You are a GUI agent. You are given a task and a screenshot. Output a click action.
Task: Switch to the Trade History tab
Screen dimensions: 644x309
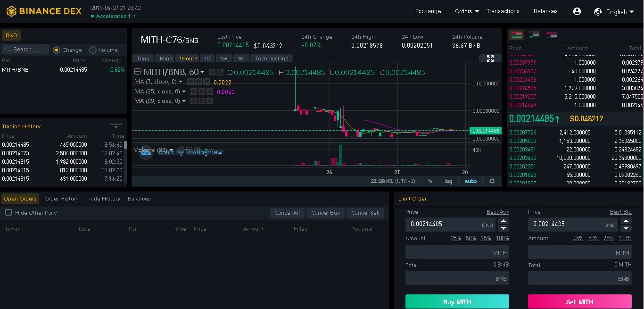coord(103,199)
